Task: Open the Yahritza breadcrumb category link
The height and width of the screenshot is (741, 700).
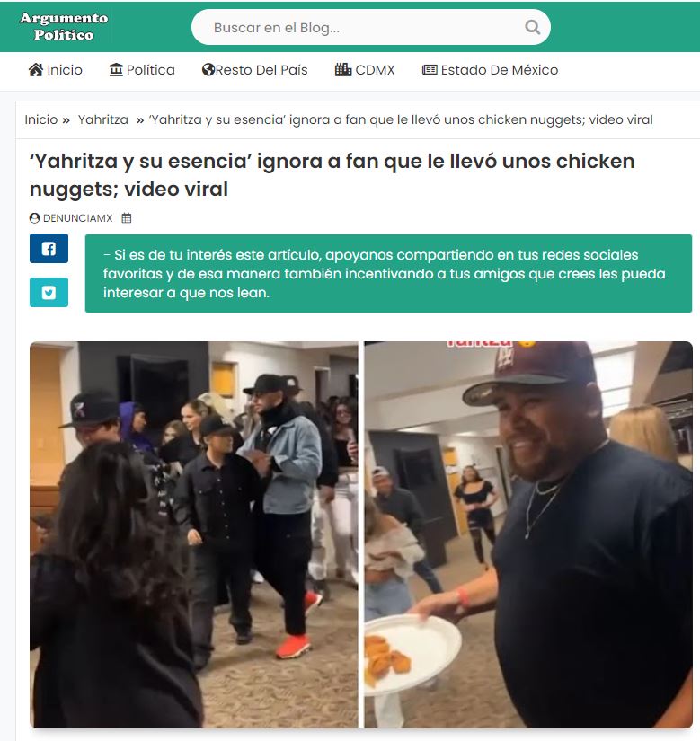Action: [103, 120]
